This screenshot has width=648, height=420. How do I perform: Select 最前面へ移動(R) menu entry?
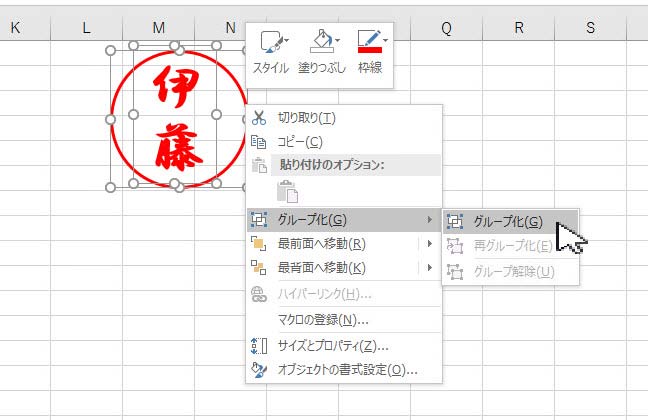(320, 244)
